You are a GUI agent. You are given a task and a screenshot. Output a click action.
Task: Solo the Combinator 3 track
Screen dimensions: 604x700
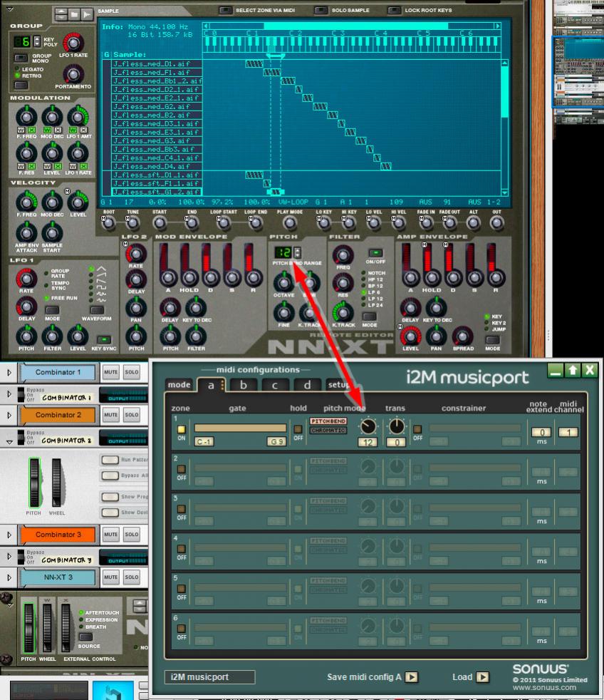pos(131,534)
